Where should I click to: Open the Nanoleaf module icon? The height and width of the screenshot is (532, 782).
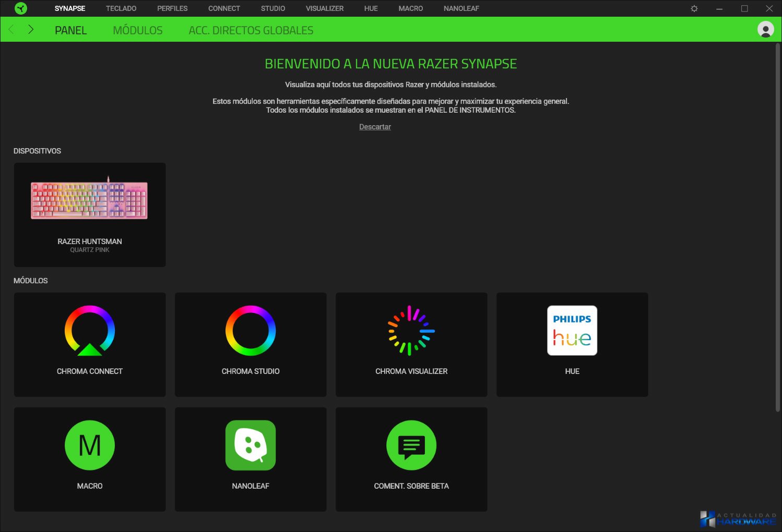[251, 445]
